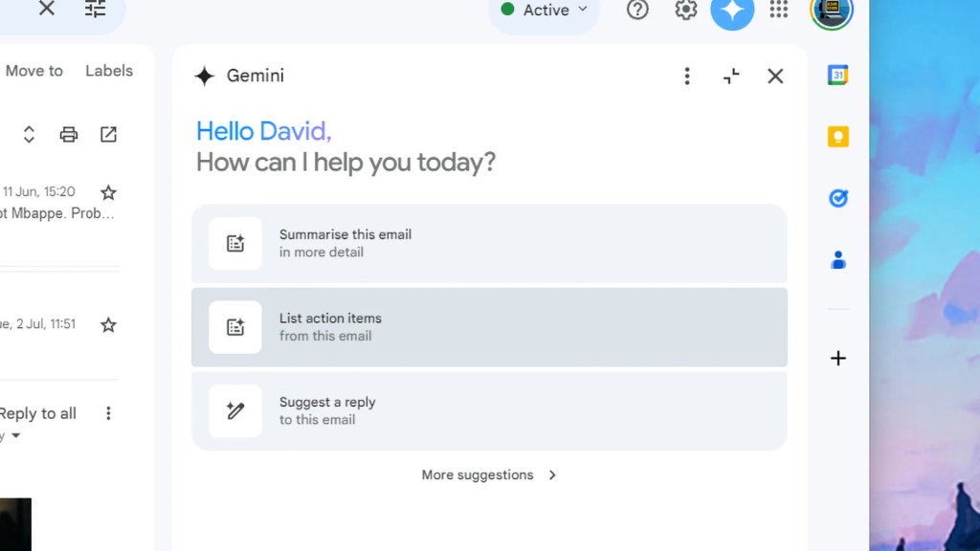This screenshot has width=980, height=551.
Task: Open email in new window
Action: [x=109, y=134]
